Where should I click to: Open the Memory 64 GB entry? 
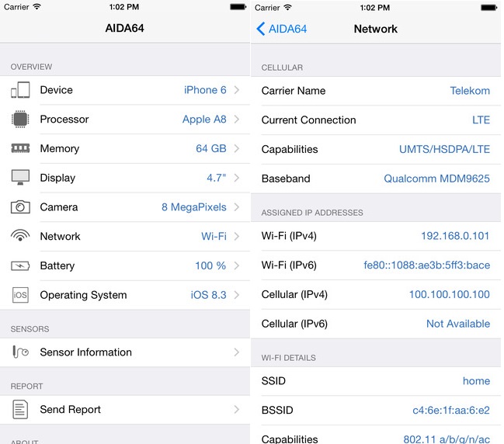pos(210,148)
